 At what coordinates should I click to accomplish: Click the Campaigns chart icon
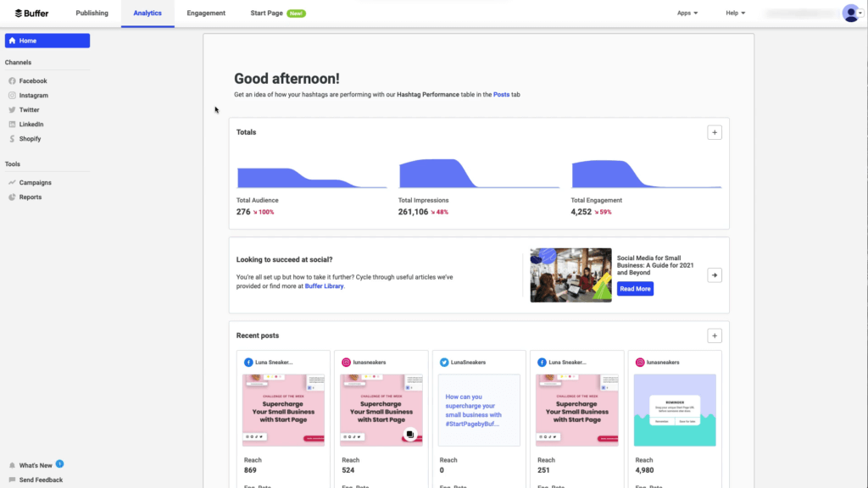[12, 182]
